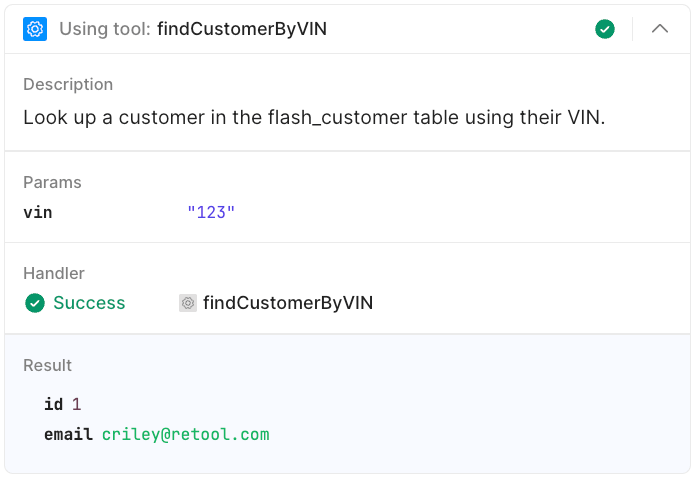This screenshot has width=694, height=480.
Task: Click the Result section label
Action: click(48, 365)
